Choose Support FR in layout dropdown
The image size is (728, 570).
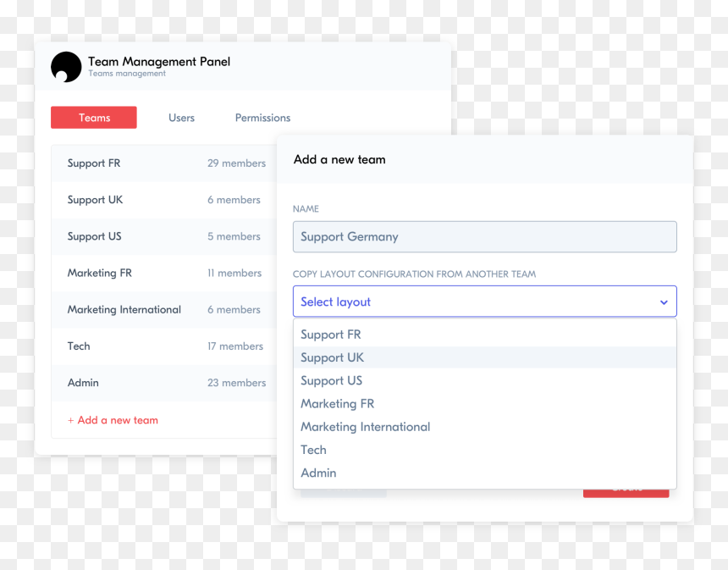pos(485,335)
